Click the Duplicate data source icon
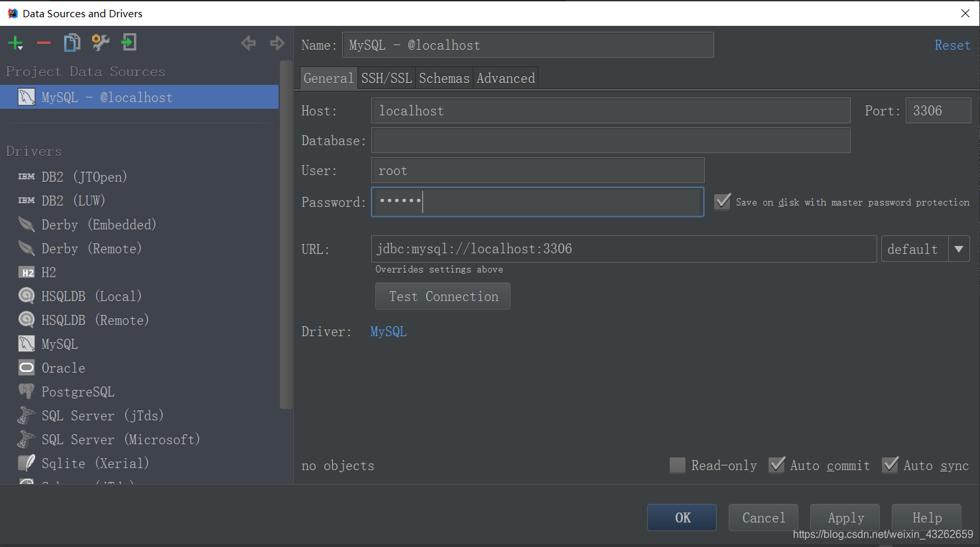 point(72,43)
